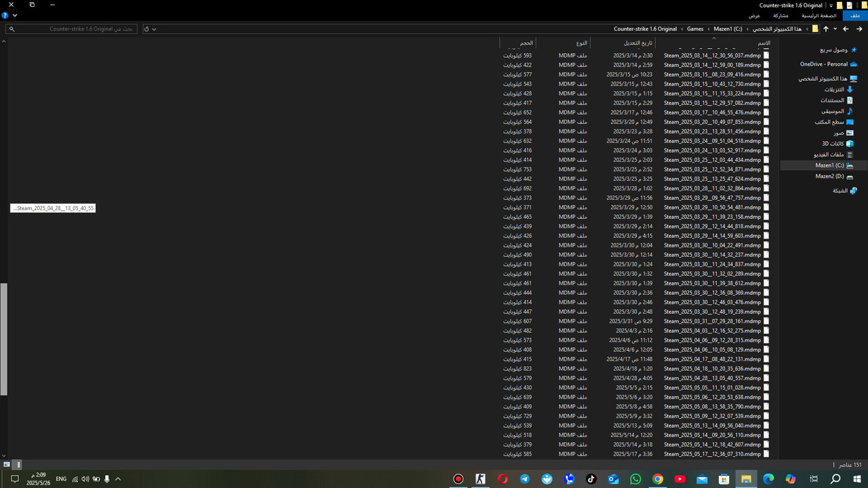This screenshot has height=488, width=868.
Task: Click the properties checkmark icon in the title bar
Action: point(849,5)
